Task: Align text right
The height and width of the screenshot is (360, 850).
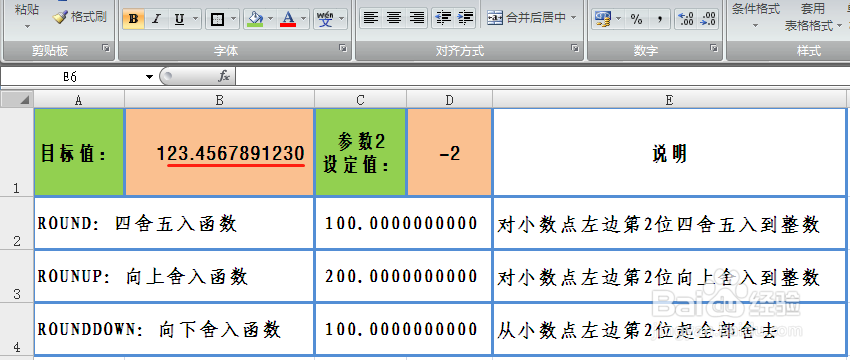Action: [417, 18]
